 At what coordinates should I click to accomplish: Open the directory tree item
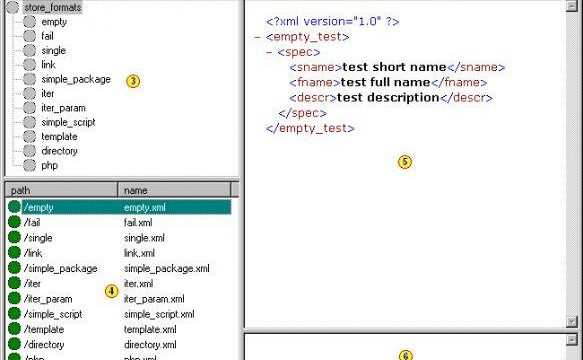59,151
